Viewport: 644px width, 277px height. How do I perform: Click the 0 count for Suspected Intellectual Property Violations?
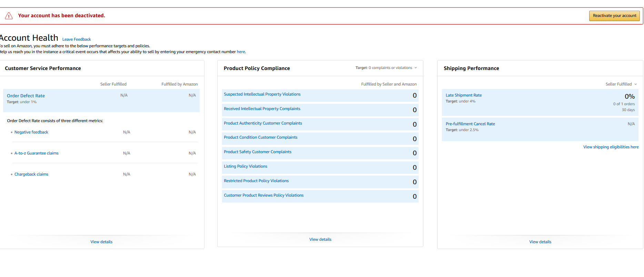pyautogui.click(x=415, y=96)
